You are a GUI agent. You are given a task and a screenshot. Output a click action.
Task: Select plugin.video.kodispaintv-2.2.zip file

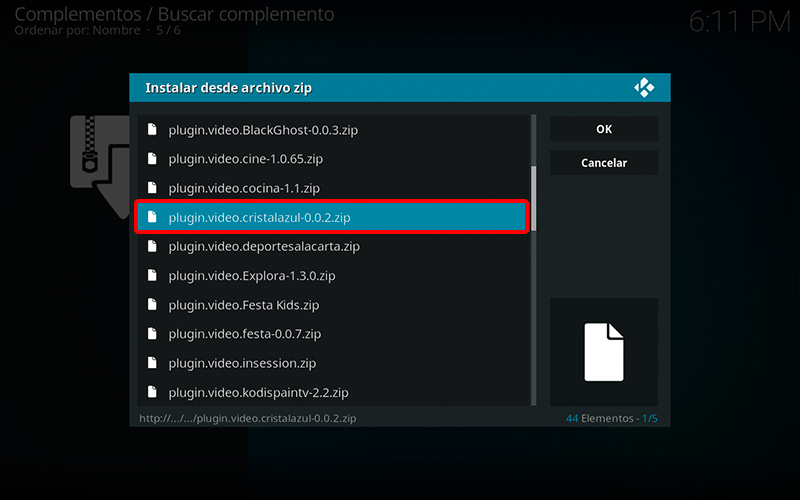point(334,392)
